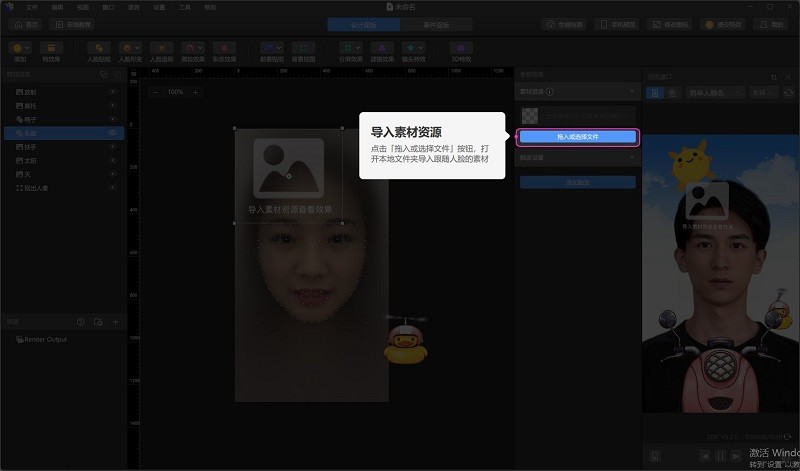Image resolution: width=800 pixels, height=471 pixels.
Task: Click the canvas zoom-out minus button
Action: click(155, 92)
